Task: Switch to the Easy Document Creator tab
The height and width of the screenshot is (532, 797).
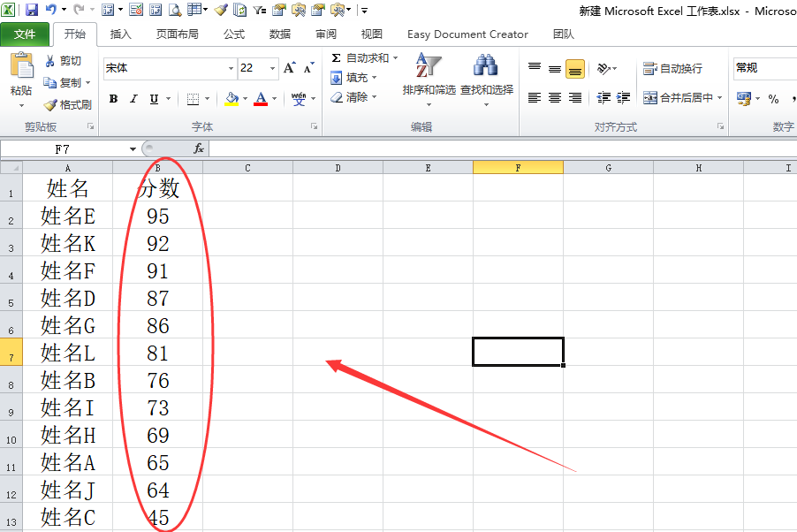Action: coord(467,34)
